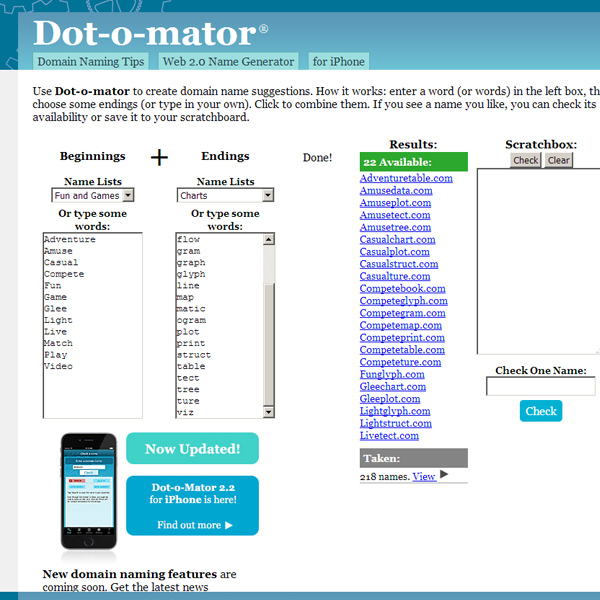The height and width of the screenshot is (600, 600).
Task: Open the Funglyph.com result link
Action: tap(392, 374)
